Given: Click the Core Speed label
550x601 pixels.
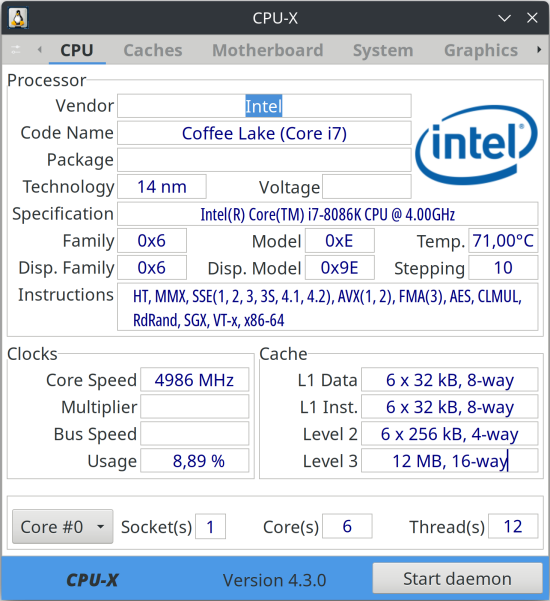Looking at the screenshot, I should 92,380.
